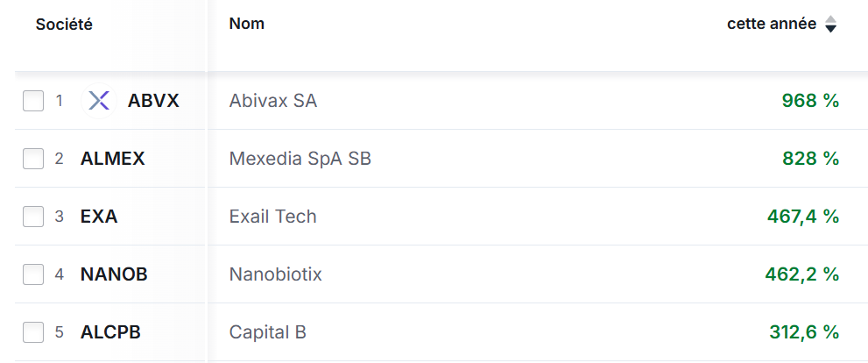Select the Exail Tech company name
The image size is (868, 363).
pos(272,217)
